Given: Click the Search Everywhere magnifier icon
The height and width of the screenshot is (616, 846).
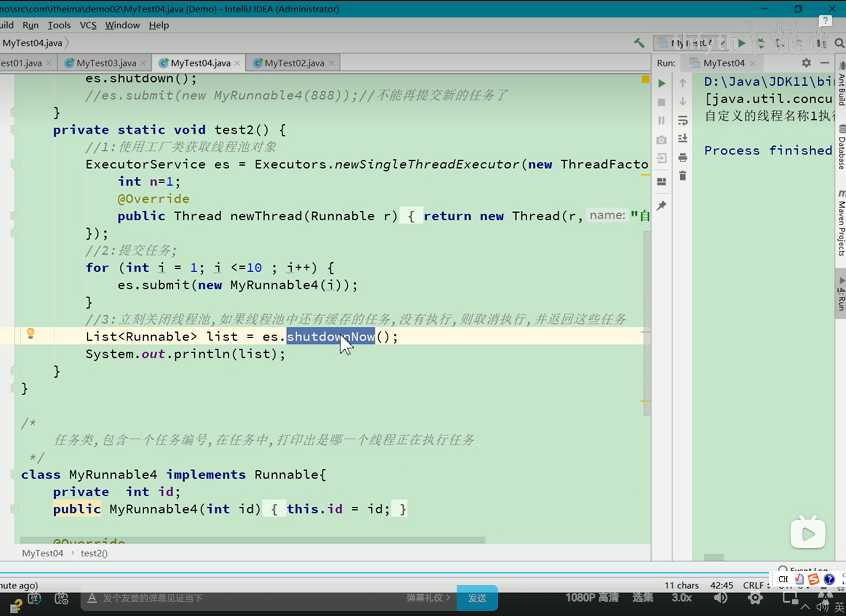Looking at the screenshot, I should [x=839, y=43].
